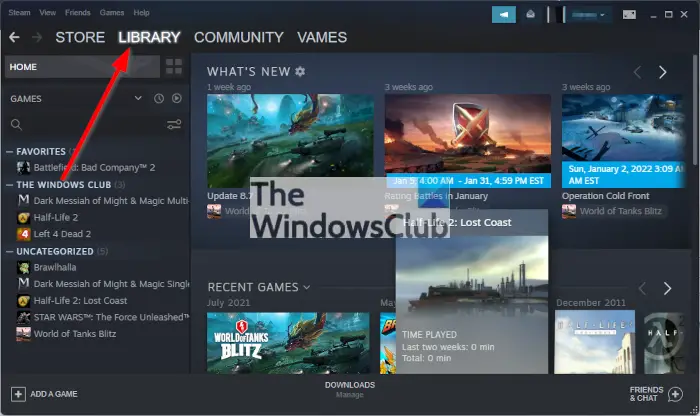The width and height of the screenshot is (700, 416).
Task: Collapse the Uncategorized category
Action: coord(9,252)
